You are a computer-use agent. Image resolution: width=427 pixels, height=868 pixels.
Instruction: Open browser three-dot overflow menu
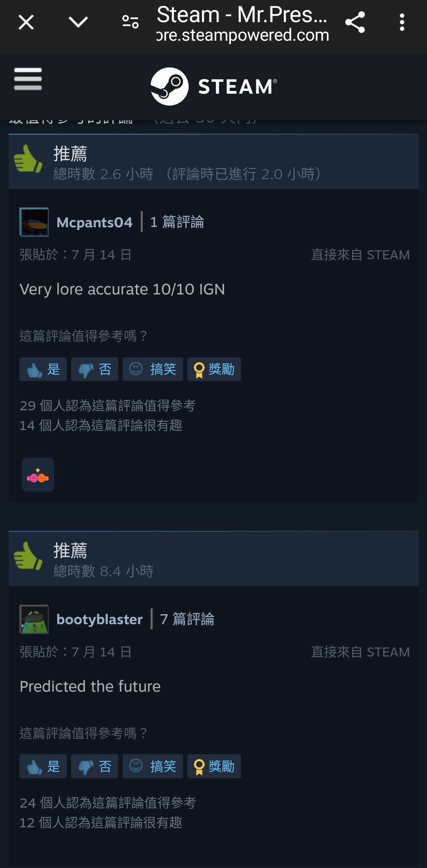pos(402,22)
